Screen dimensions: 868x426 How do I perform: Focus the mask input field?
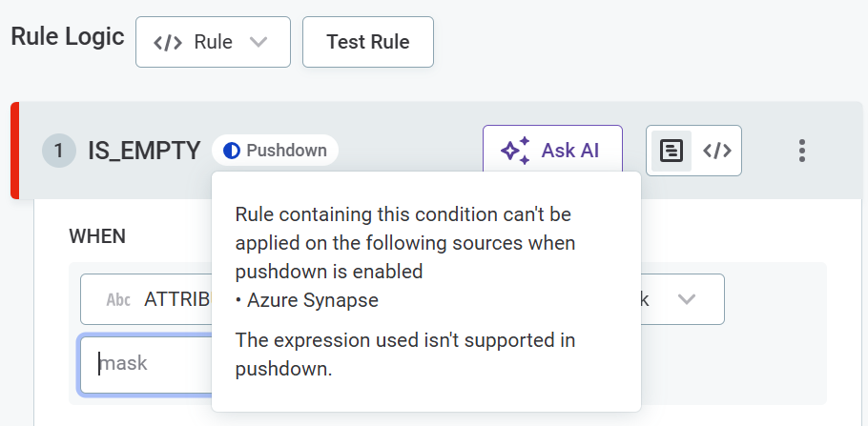point(143,363)
